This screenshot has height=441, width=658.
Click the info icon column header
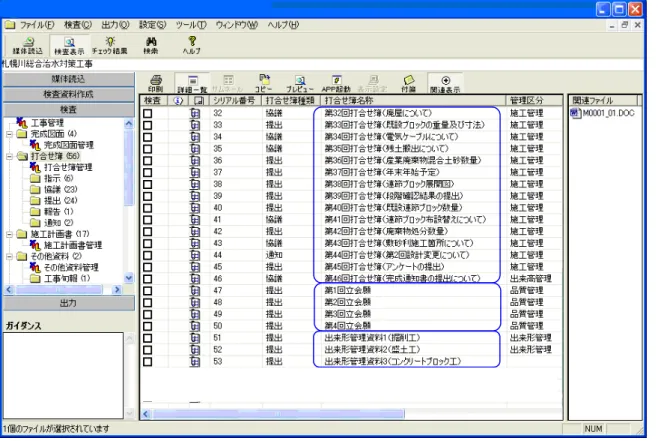(178, 100)
